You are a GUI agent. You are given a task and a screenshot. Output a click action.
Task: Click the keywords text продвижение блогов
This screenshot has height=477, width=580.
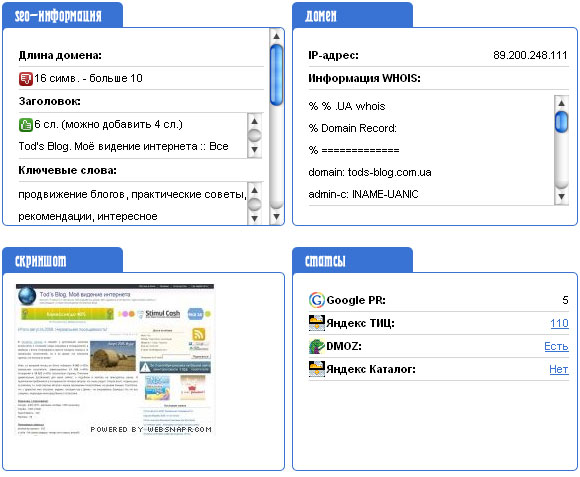pos(71,194)
